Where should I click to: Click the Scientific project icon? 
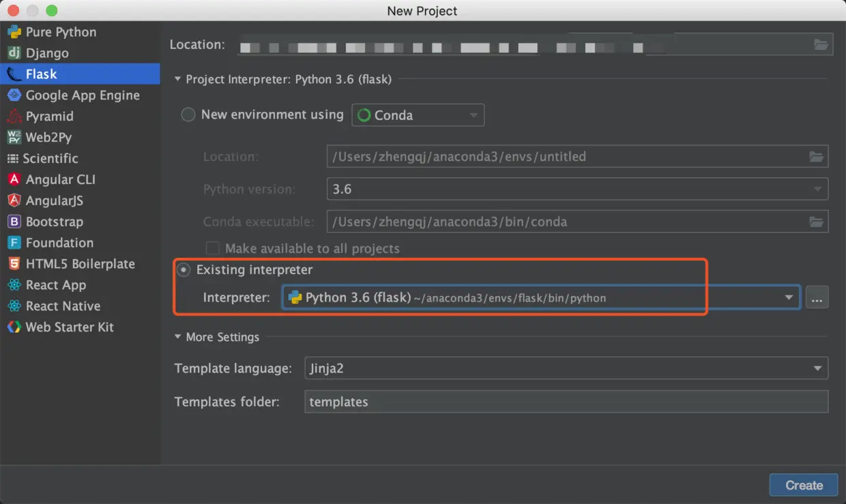coord(12,159)
